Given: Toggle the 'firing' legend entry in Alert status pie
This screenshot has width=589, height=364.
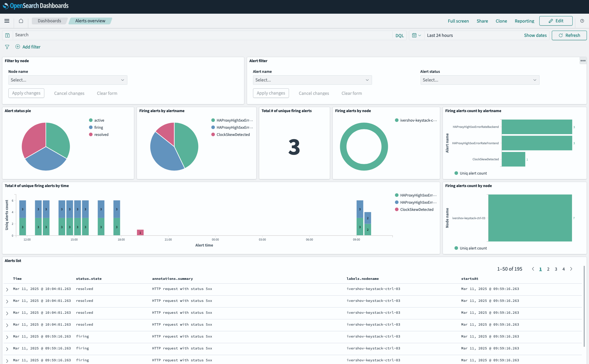Looking at the screenshot, I should pyautogui.click(x=99, y=127).
